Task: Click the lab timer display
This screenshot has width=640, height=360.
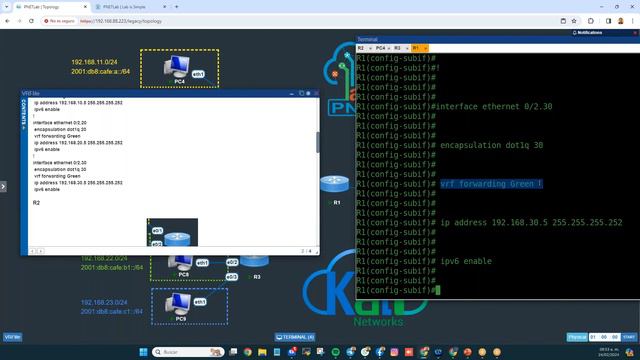Action: 604,337
